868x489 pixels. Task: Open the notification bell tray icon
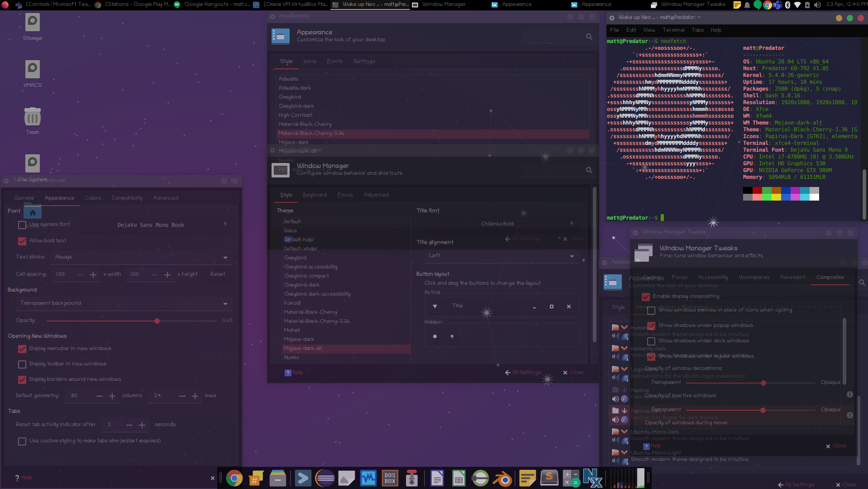tap(747, 5)
